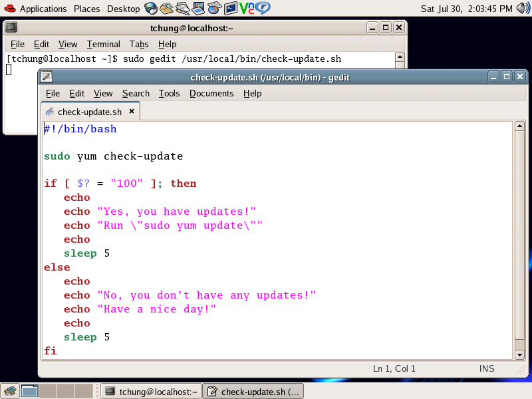Open the Tabs menu in terminal window
The height and width of the screenshot is (399, 532).
(x=139, y=44)
